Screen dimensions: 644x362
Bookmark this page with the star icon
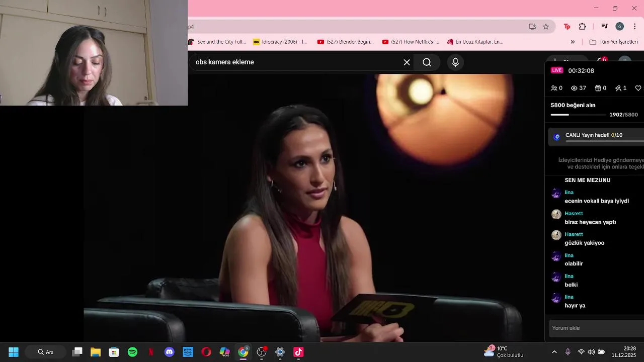546,27
